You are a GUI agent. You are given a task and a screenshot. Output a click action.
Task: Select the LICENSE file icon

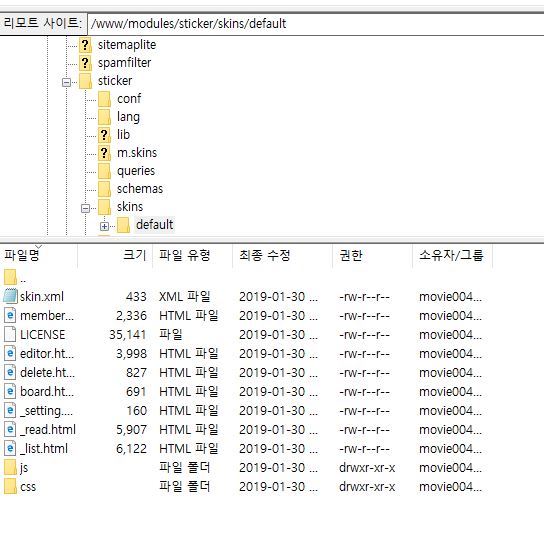click(10, 334)
